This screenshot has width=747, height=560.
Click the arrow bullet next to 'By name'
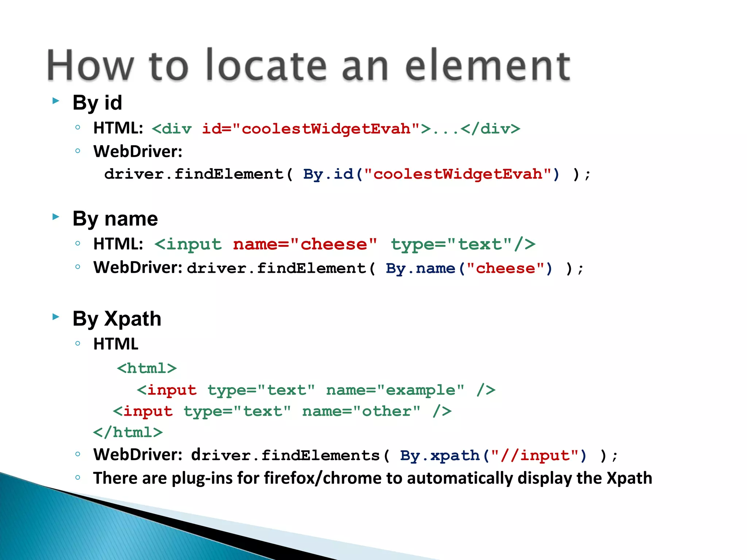pos(56,217)
